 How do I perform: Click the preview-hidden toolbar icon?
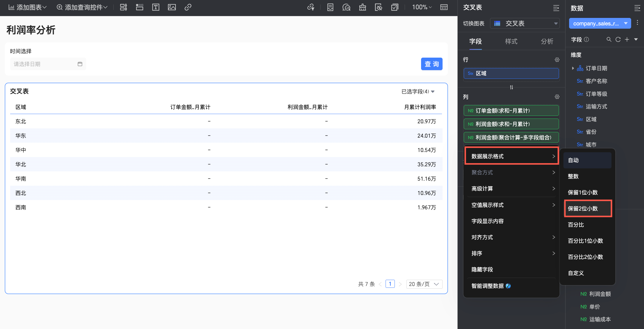378,7
